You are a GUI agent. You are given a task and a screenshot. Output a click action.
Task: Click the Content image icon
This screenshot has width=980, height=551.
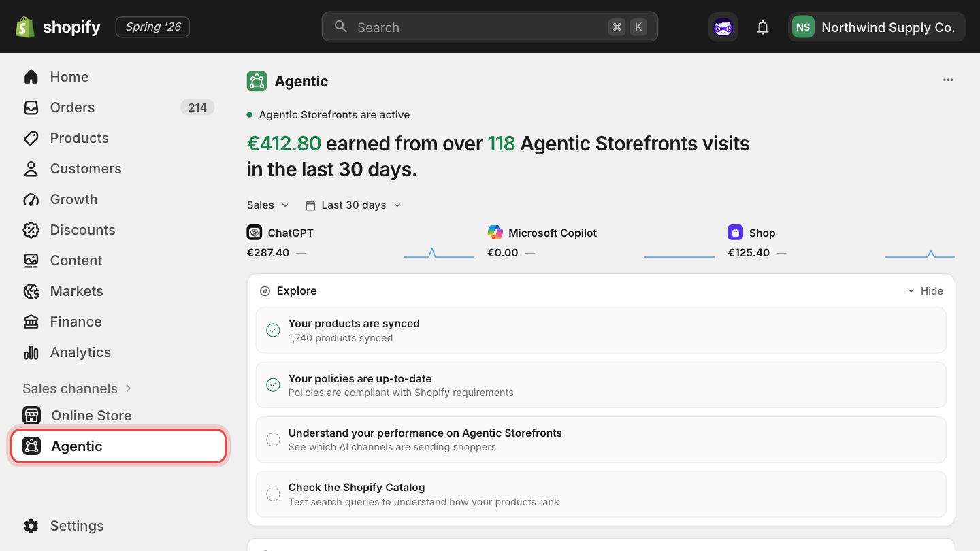31,261
